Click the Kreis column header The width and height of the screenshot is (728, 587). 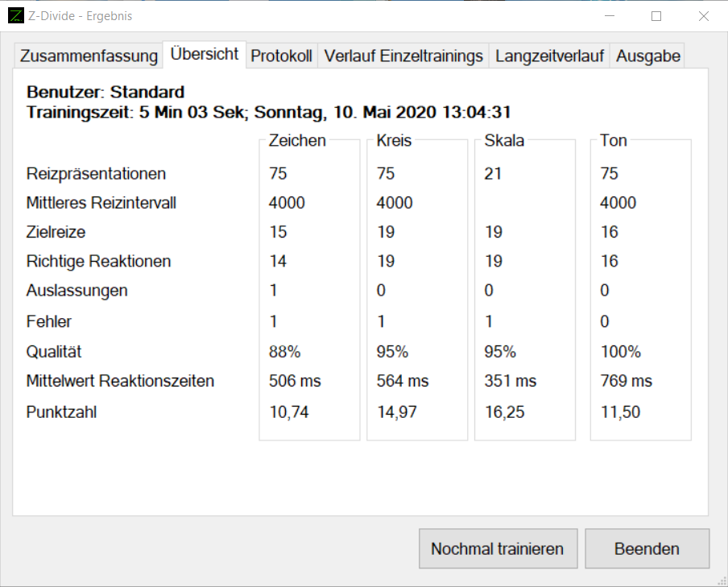pos(394,141)
